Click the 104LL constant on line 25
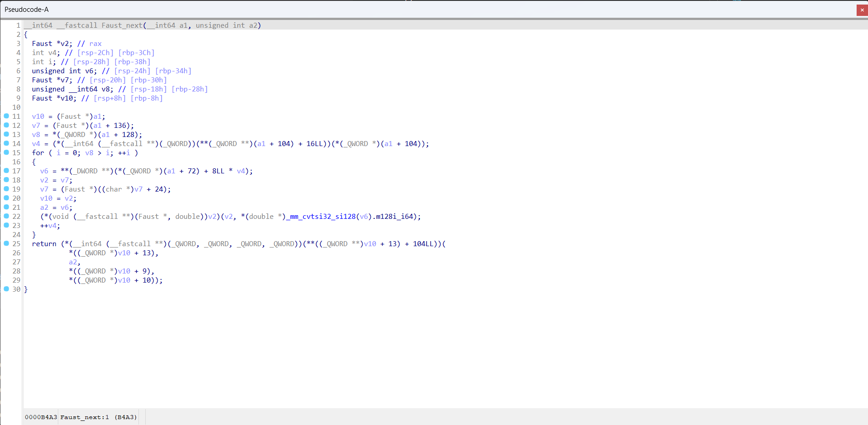The image size is (868, 425). 423,244
